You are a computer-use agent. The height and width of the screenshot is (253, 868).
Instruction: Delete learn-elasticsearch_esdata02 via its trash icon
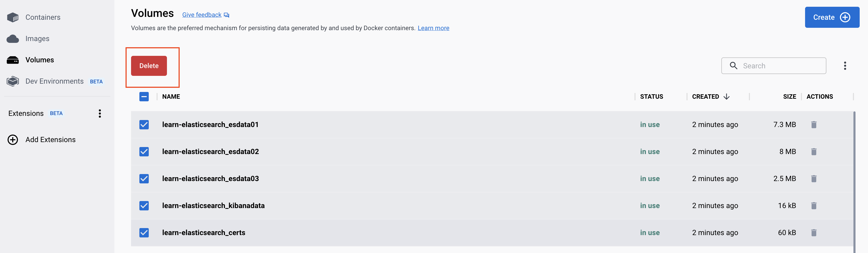pos(813,151)
